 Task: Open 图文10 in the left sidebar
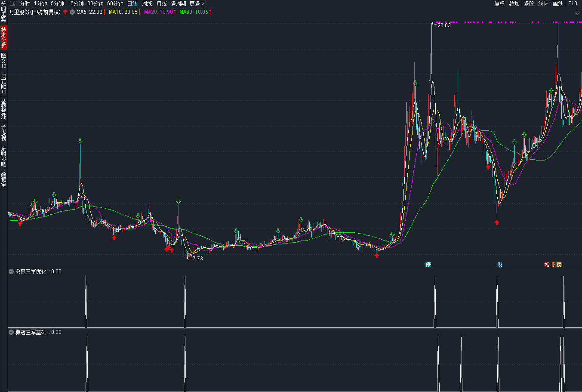click(3, 60)
